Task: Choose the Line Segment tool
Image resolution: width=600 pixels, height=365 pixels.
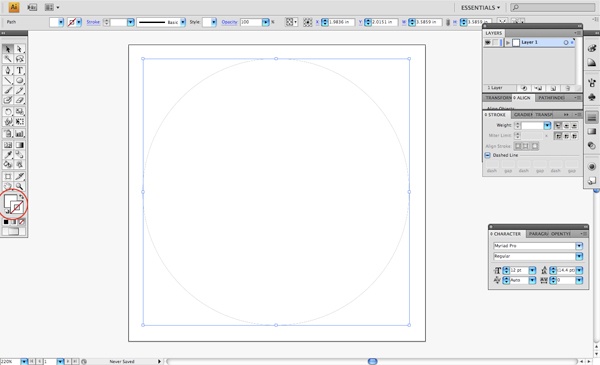Action: [x=8, y=80]
